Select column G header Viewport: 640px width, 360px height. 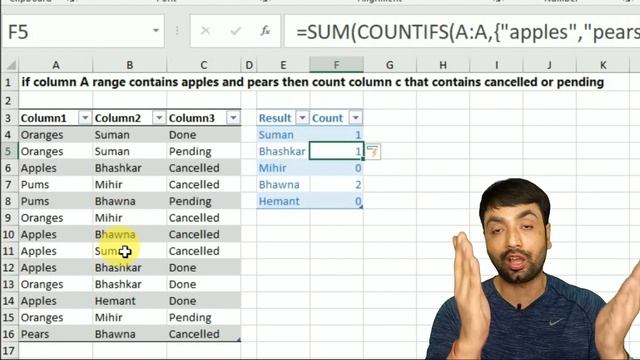click(x=390, y=65)
